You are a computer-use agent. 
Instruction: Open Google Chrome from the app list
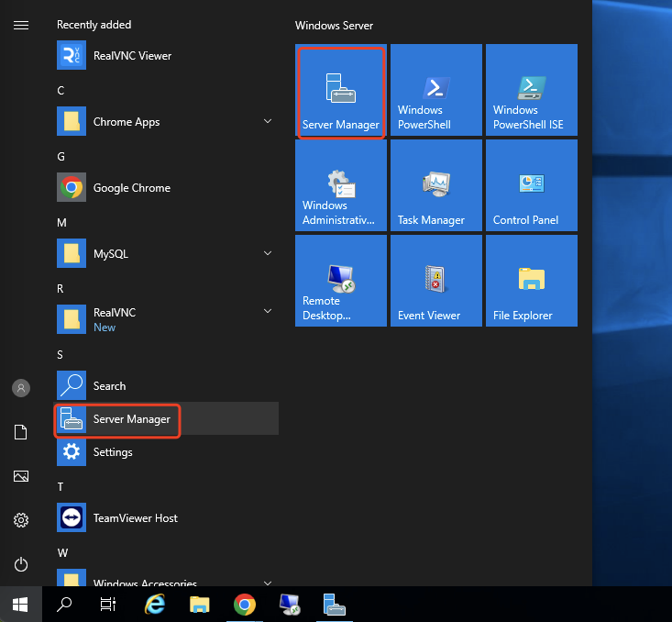[167, 187]
